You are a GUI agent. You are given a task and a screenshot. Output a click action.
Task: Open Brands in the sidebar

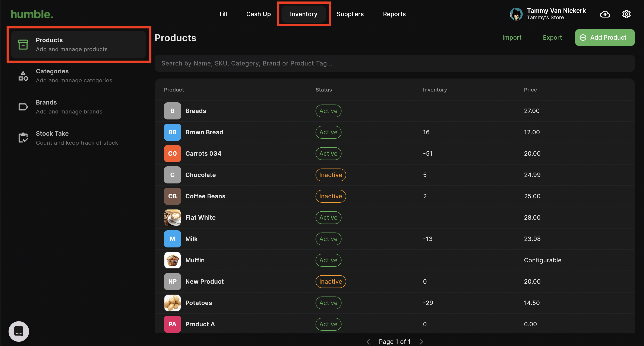click(79, 107)
